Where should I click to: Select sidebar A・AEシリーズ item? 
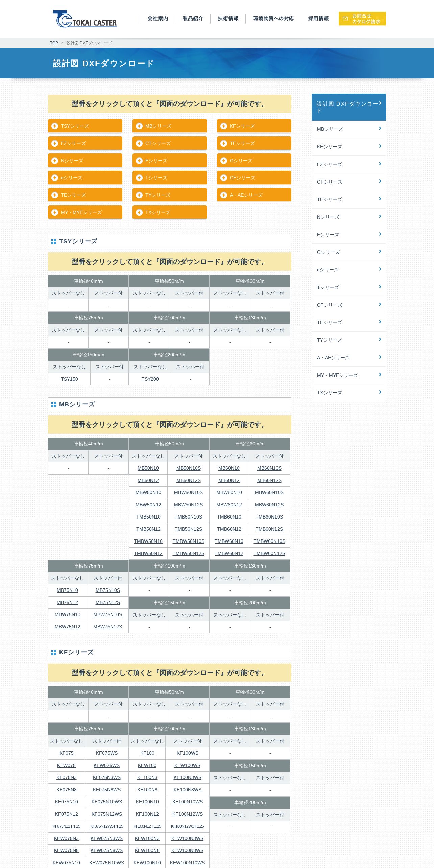point(349,358)
